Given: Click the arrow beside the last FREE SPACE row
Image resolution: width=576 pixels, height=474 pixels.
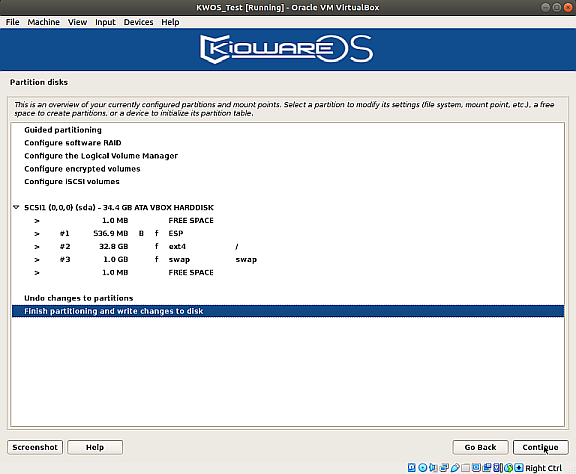Looking at the screenshot, I should point(37,273).
